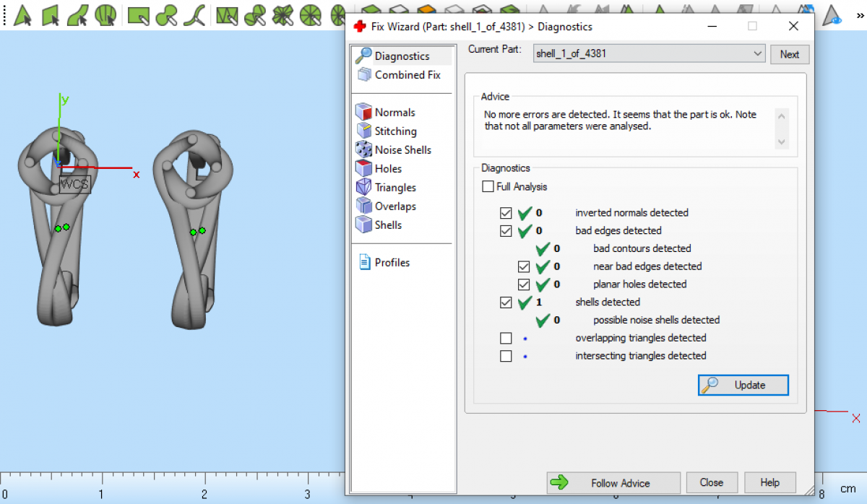The width and height of the screenshot is (867, 504).
Task: Go to Noise Shells fix page
Action: (402, 150)
